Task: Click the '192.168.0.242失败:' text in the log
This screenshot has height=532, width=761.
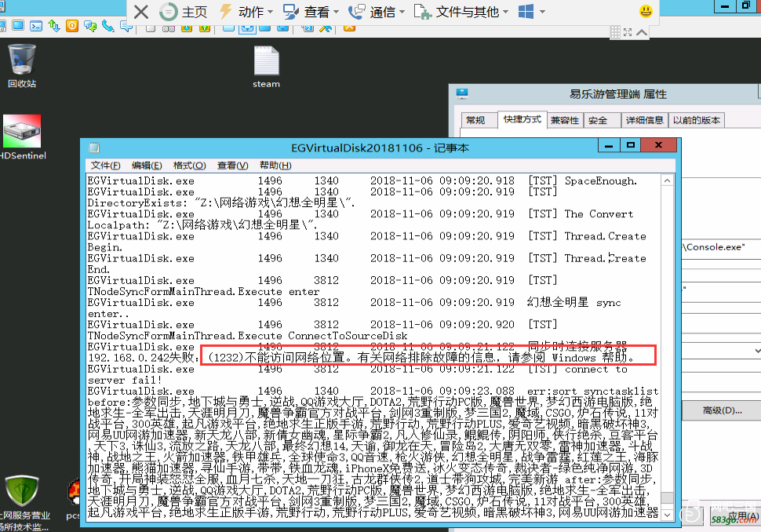Action: point(144,358)
